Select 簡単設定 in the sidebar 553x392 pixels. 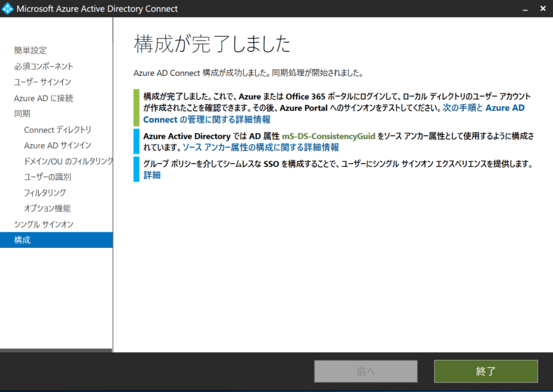[30, 51]
